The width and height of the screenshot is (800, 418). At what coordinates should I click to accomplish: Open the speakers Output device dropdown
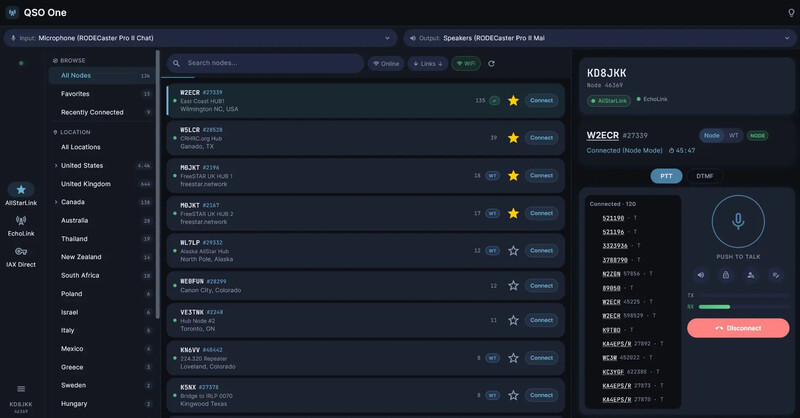point(600,38)
